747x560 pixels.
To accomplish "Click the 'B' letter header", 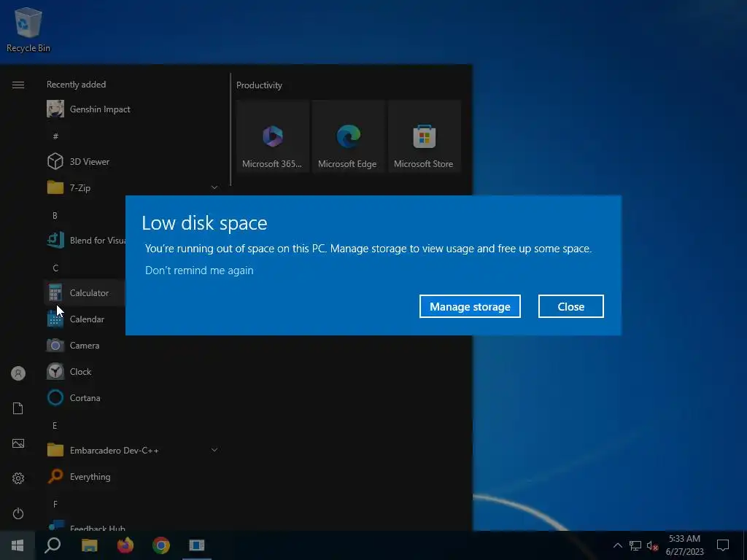I will (x=55, y=216).
